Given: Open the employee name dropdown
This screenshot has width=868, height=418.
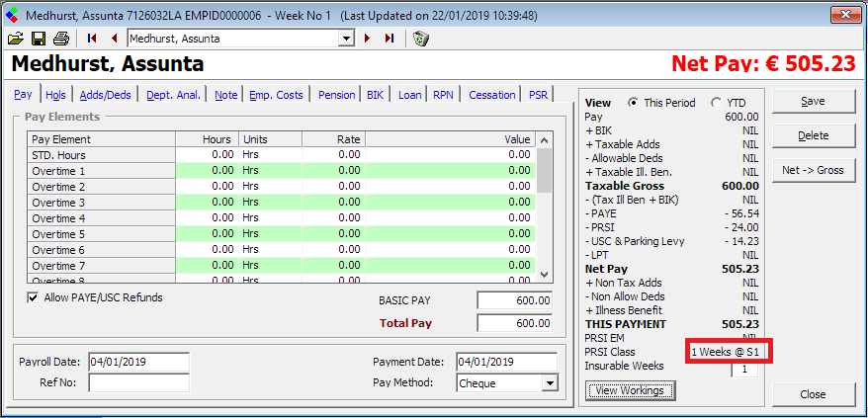Looking at the screenshot, I should (x=347, y=39).
